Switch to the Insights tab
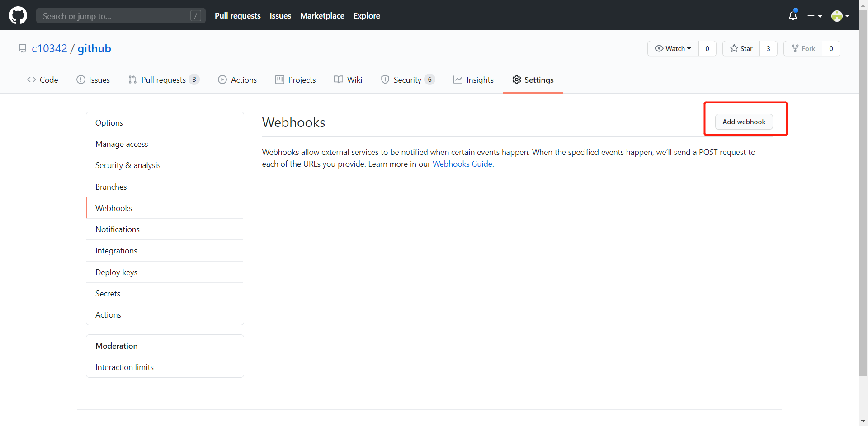Viewport: 868px width, 426px height. (473, 80)
